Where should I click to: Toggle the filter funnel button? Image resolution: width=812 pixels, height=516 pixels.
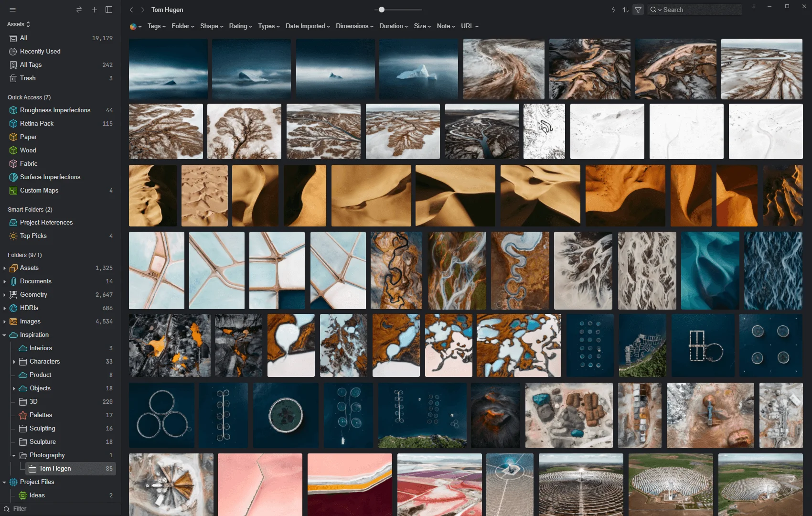coord(638,10)
